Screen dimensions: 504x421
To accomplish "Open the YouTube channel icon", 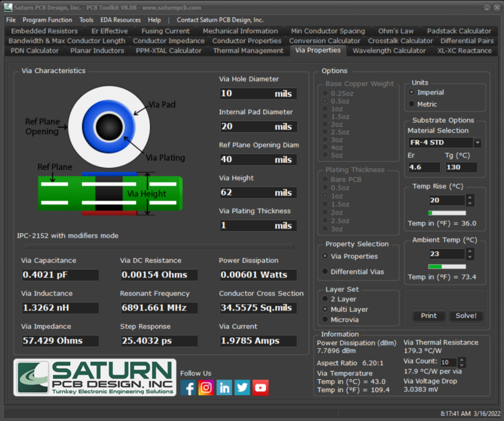I will tap(260, 387).
